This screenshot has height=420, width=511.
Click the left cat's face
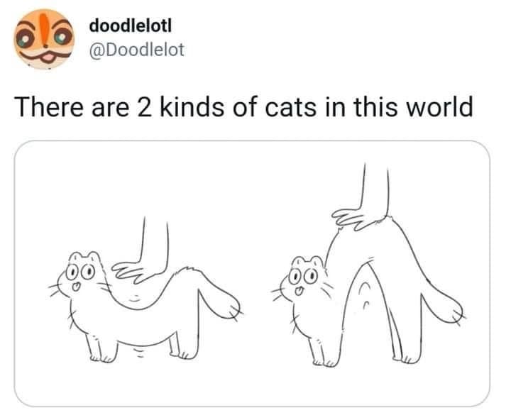pyautogui.click(x=79, y=275)
